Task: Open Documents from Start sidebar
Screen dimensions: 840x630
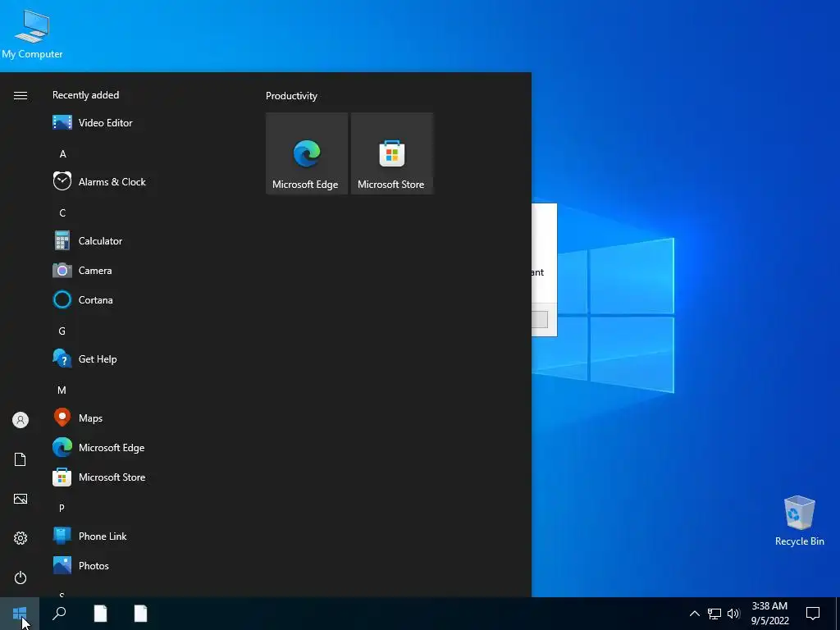Action: [x=21, y=459]
